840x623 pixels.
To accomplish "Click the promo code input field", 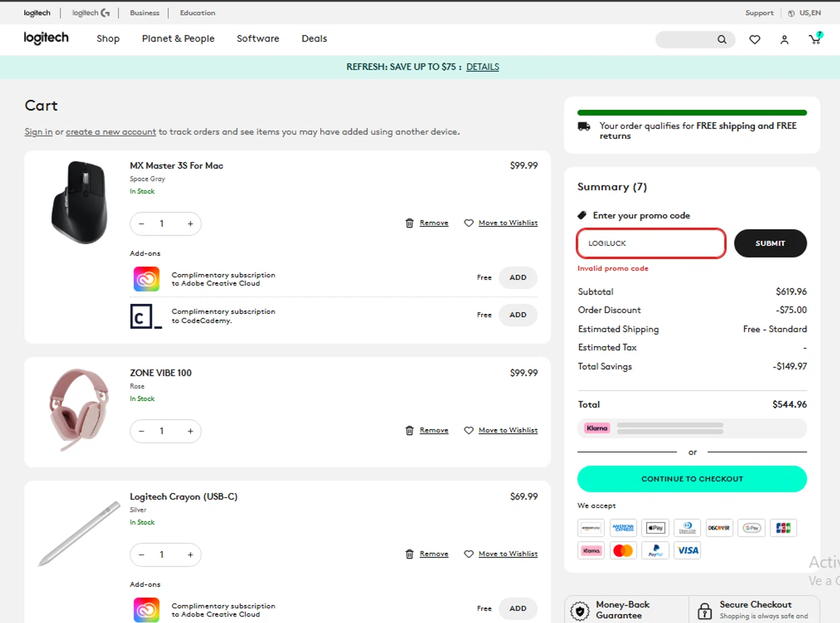I will 651,243.
